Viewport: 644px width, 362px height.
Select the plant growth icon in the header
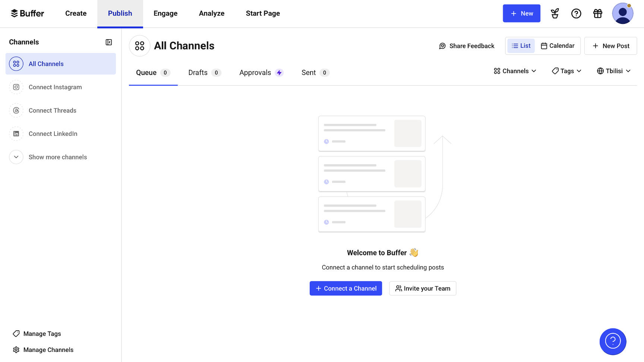[555, 13]
